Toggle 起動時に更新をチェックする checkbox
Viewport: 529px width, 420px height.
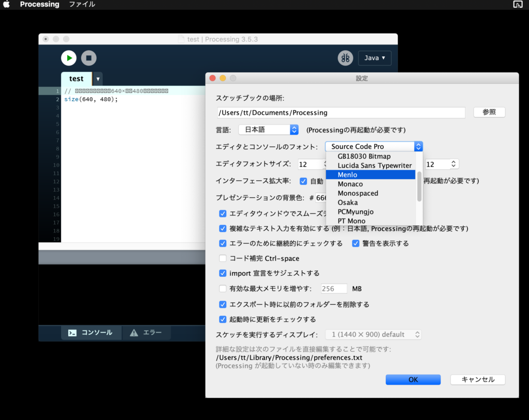pos(223,319)
